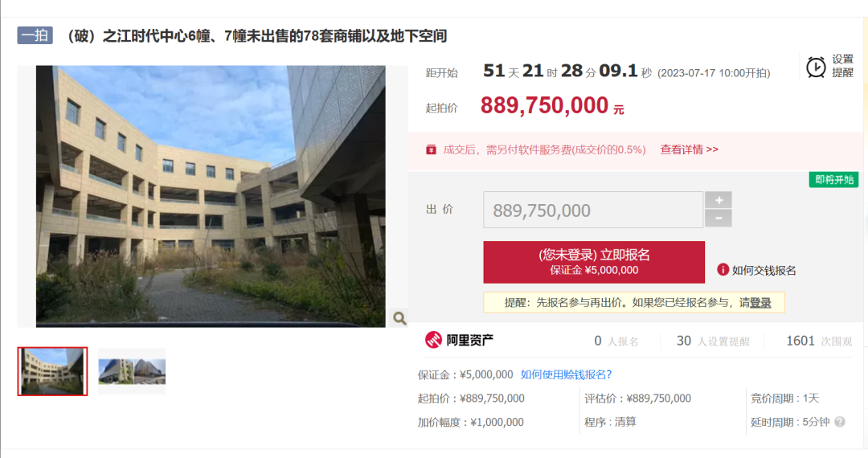The height and width of the screenshot is (458, 868).
Task: Click the 登录 link in the reminder
Action: [x=760, y=303]
